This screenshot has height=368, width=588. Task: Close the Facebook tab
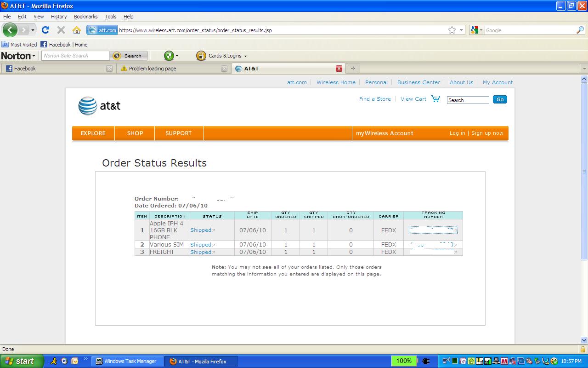[x=109, y=69]
